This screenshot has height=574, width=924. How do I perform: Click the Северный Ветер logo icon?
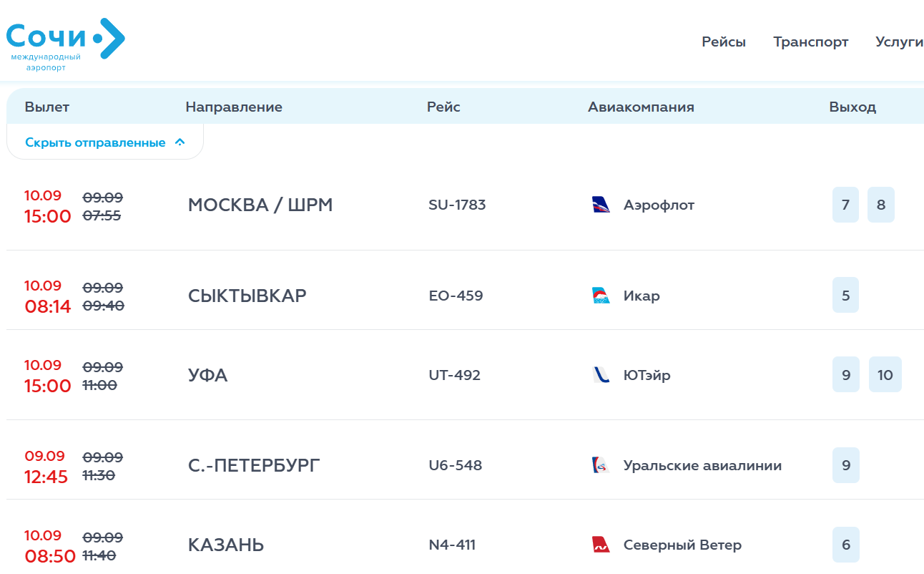click(x=601, y=545)
